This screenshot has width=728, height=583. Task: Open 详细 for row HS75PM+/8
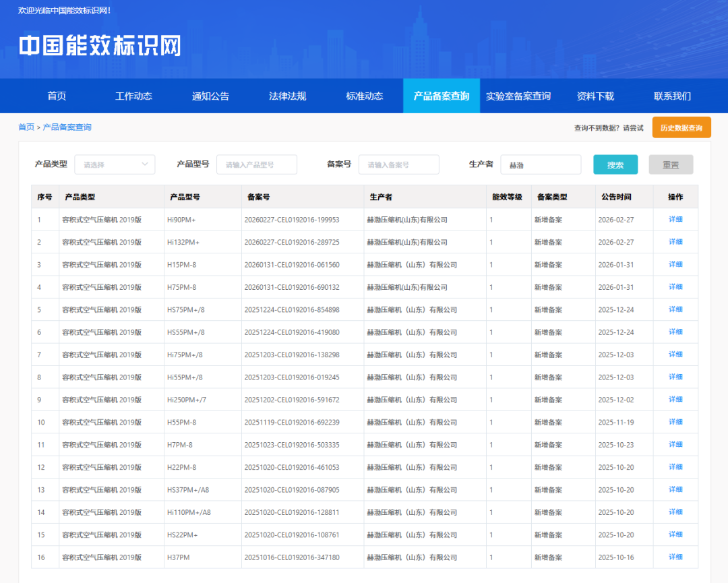click(x=675, y=309)
